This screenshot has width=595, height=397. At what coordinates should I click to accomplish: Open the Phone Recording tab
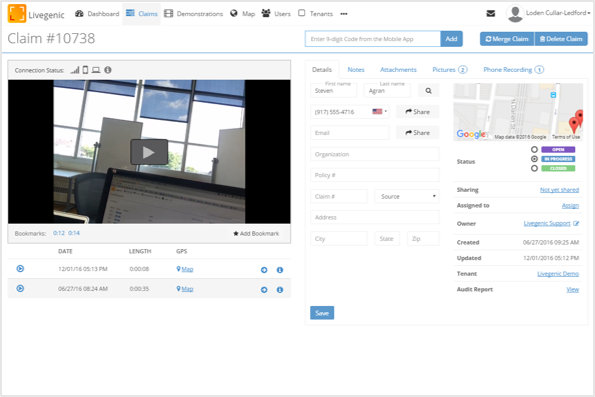pyautogui.click(x=513, y=70)
